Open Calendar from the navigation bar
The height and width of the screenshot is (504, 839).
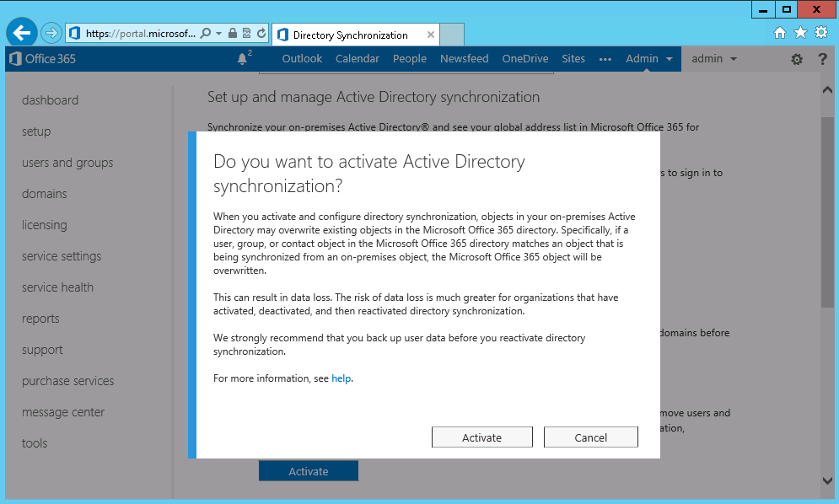(357, 59)
